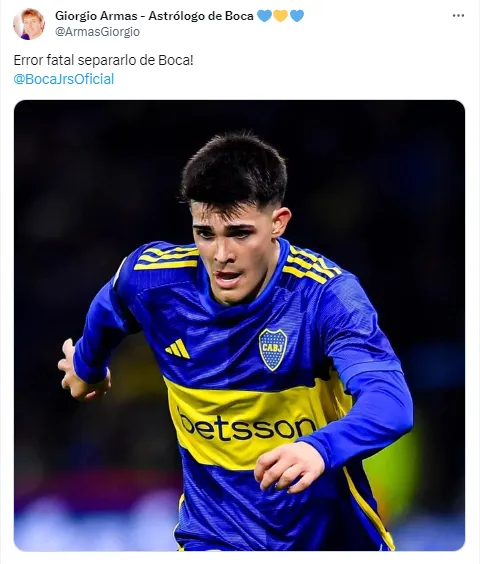The width and height of the screenshot is (480, 564).
Task: Click the Adidas logo on the jersey
Action: click(178, 349)
